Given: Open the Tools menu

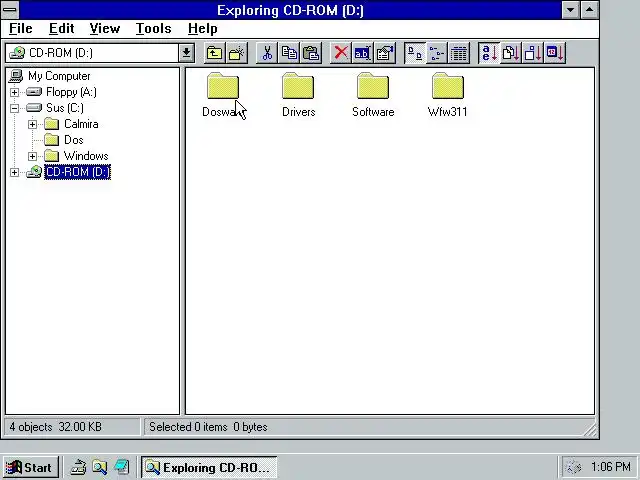Looking at the screenshot, I should [153, 29].
